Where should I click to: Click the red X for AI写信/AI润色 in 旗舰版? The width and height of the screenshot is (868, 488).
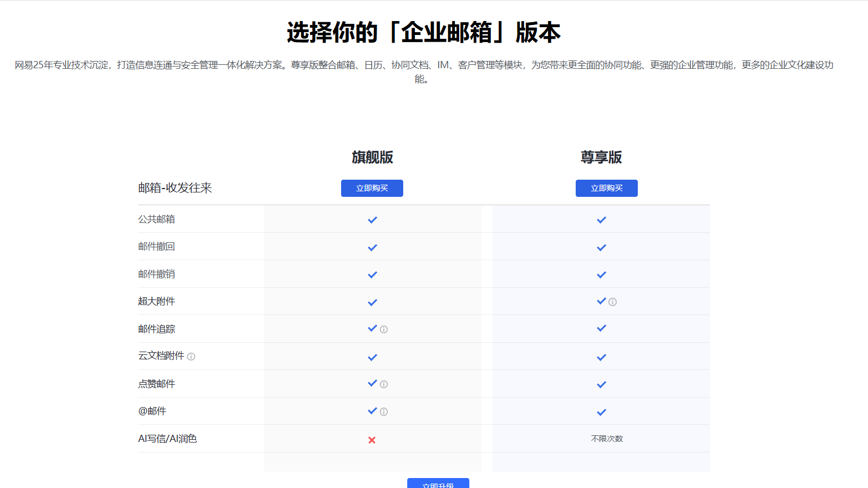(x=372, y=439)
